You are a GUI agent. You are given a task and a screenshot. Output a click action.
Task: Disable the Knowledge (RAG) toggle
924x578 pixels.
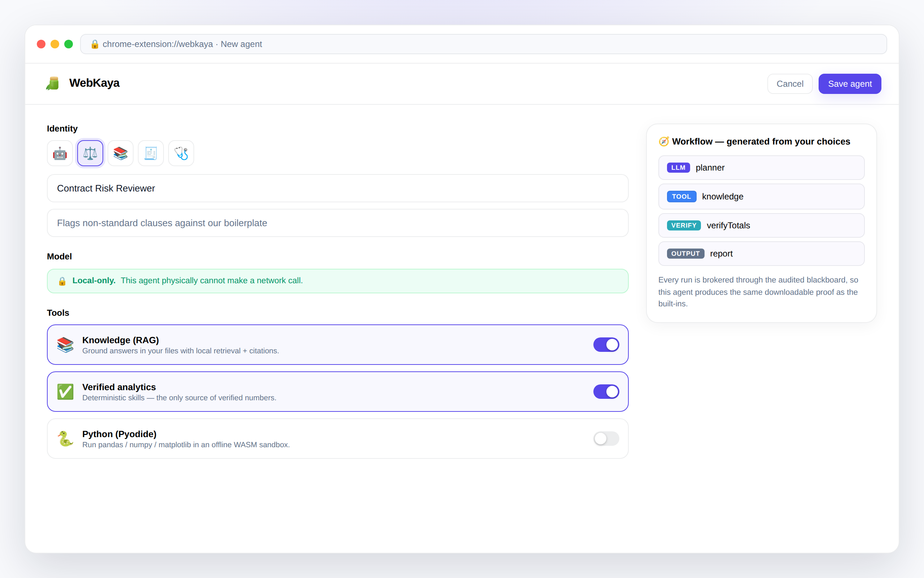point(606,345)
